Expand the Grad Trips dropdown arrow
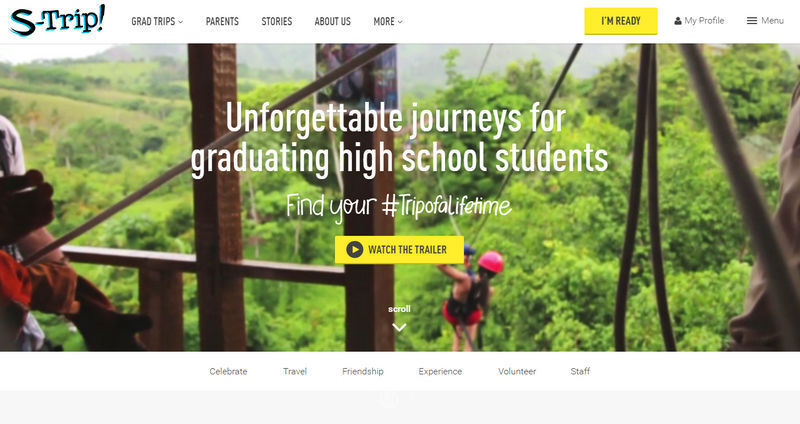This screenshot has width=800, height=424. [180, 22]
